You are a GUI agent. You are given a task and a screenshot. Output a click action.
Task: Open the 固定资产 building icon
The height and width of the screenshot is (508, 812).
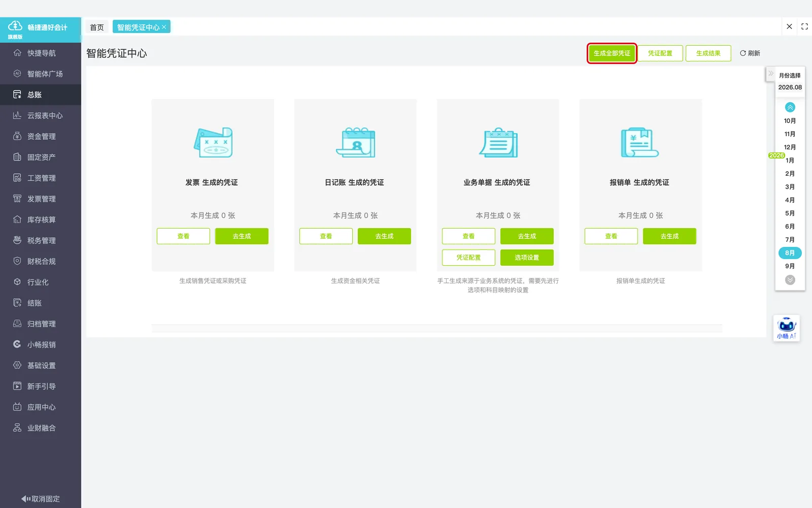[17, 157]
